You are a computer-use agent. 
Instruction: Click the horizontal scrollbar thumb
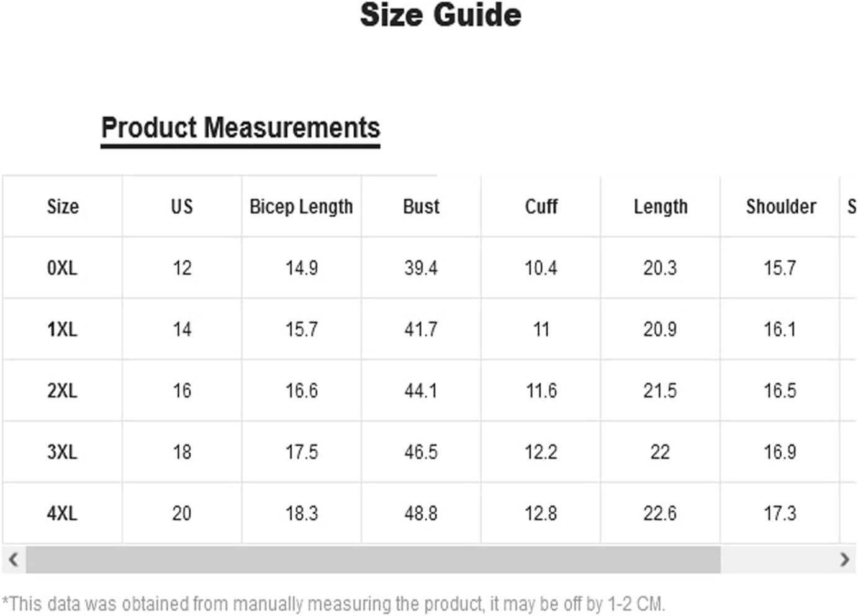pyautogui.click(x=373, y=559)
